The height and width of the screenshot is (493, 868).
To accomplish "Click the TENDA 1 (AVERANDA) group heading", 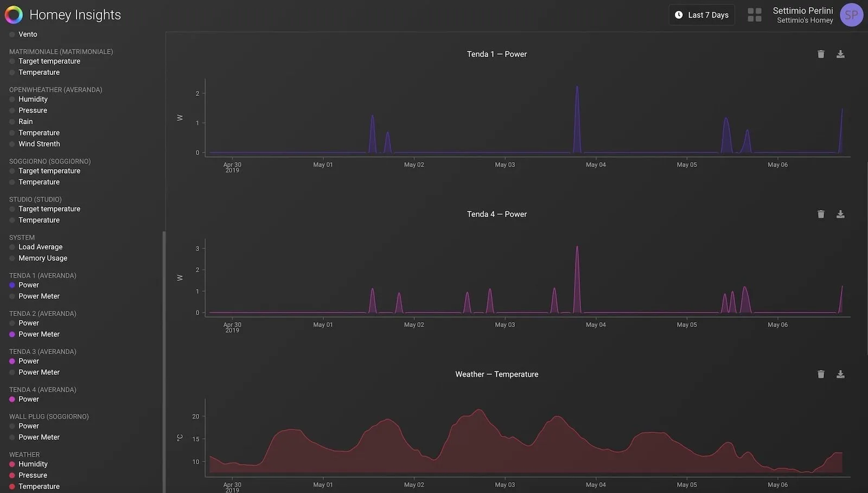I will point(43,276).
